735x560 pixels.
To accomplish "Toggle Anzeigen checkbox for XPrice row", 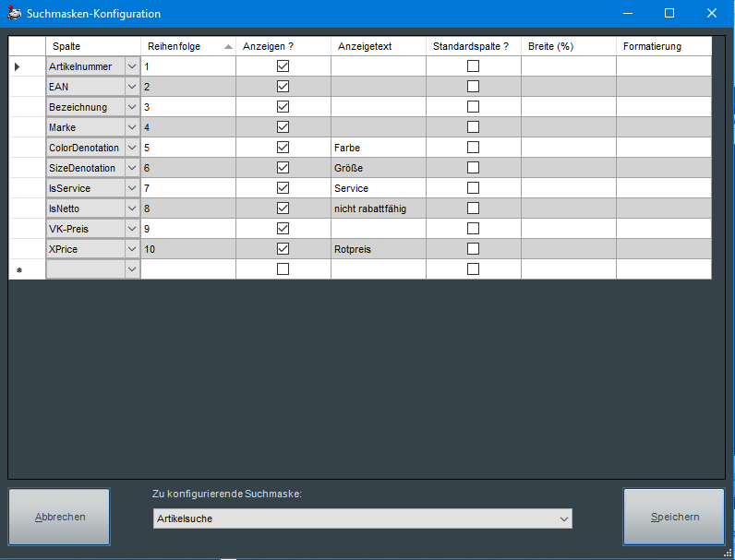I will (x=283, y=249).
